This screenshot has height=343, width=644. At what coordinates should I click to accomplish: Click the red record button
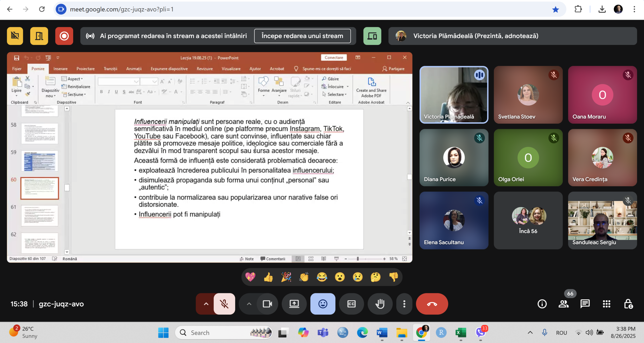point(64,36)
